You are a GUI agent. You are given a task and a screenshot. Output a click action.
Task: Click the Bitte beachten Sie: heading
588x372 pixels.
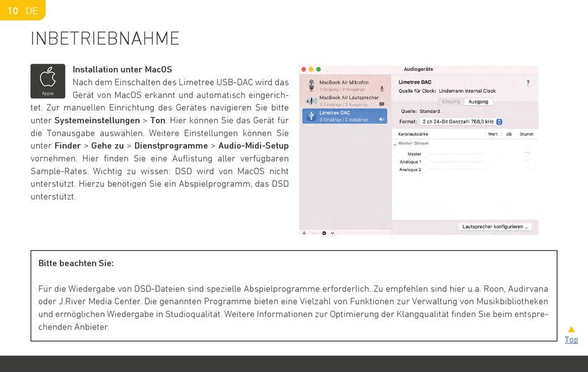pyautogui.click(x=76, y=263)
